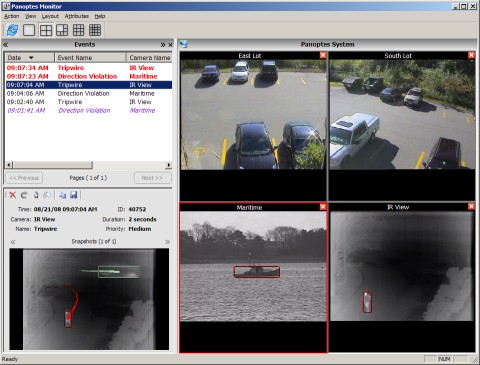
Task: Select the 09:07:34 AM Tripwire event
Action: click(x=89, y=68)
